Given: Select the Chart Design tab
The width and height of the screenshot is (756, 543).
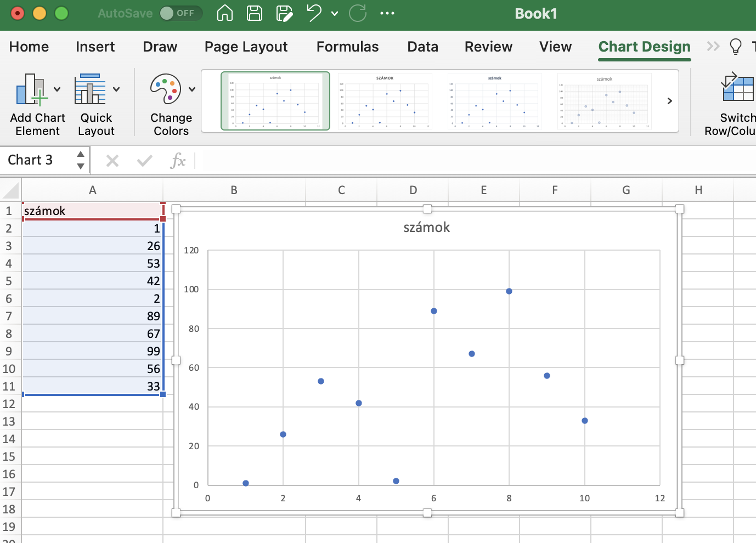Looking at the screenshot, I should 645,47.
